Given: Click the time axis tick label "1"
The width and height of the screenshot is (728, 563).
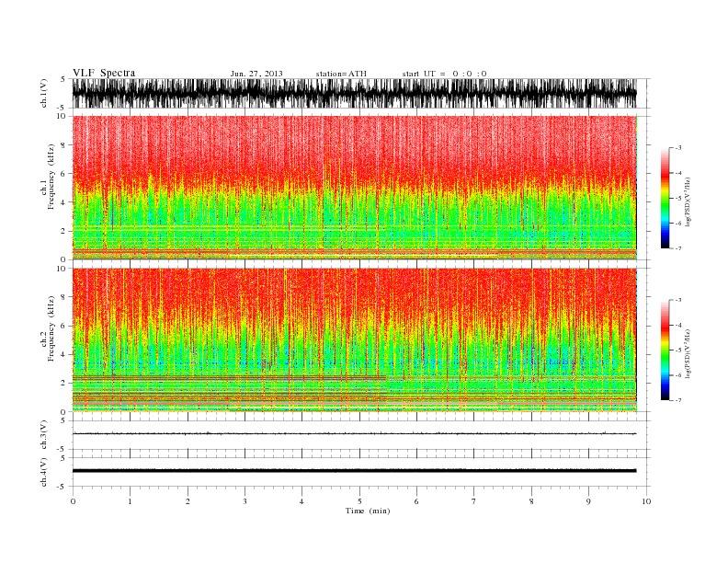Looking at the screenshot, I should click(x=130, y=501).
